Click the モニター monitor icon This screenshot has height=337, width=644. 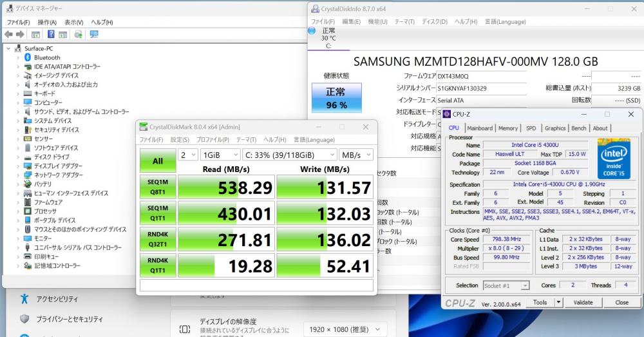click(28, 238)
